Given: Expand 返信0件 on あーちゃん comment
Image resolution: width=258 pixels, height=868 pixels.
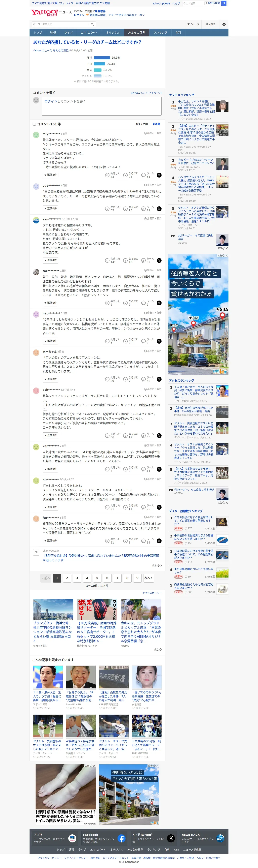Looking at the screenshot, I should [50, 379].
